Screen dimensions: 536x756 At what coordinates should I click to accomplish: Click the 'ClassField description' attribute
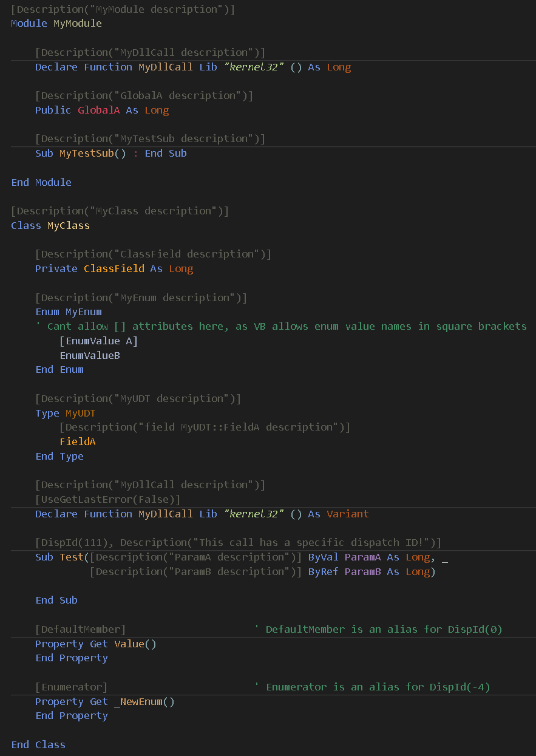[154, 254]
